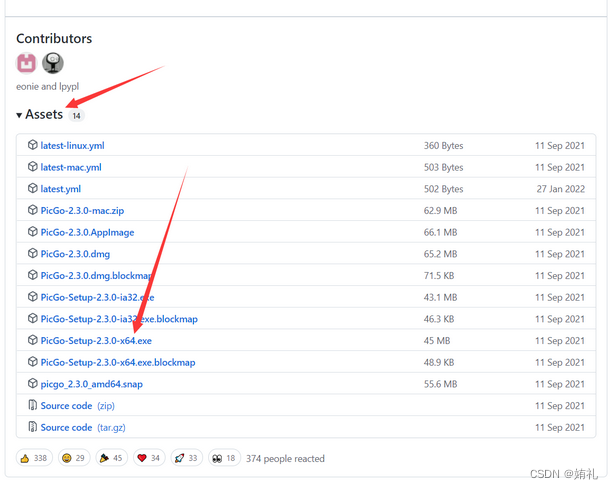Click the Assets heading
The image size is (613, 489).
(x=44, y=115)
